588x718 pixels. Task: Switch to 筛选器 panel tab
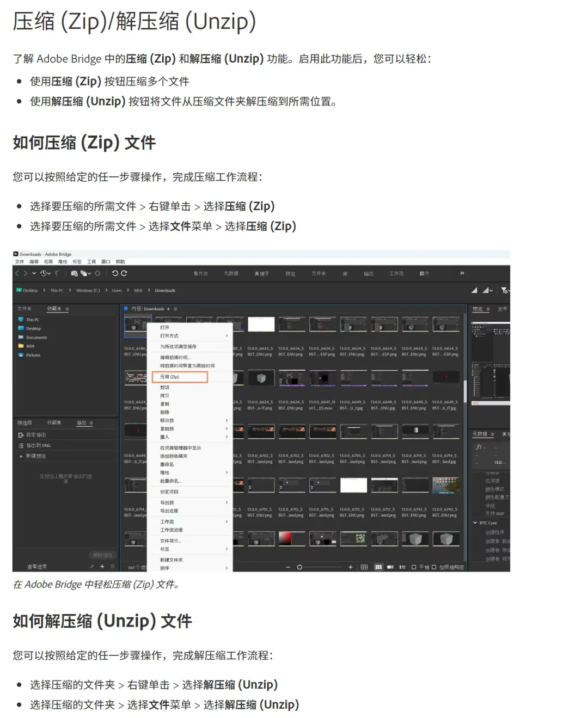[24, 423]
